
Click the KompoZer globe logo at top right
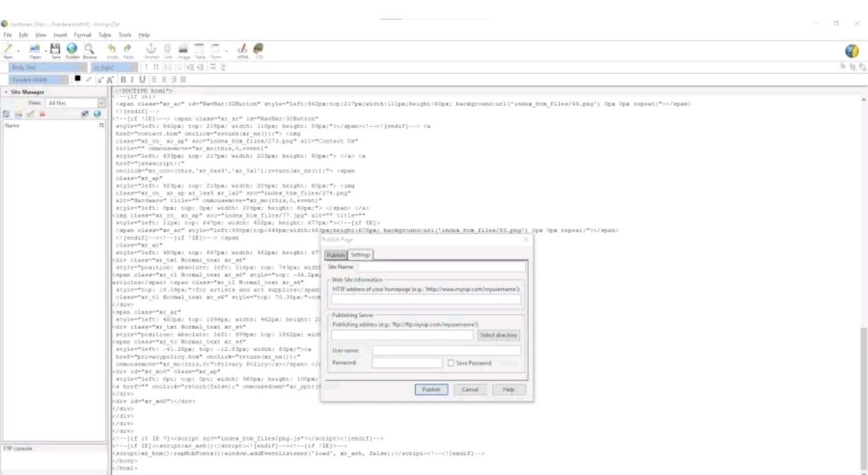pos(852,51)
